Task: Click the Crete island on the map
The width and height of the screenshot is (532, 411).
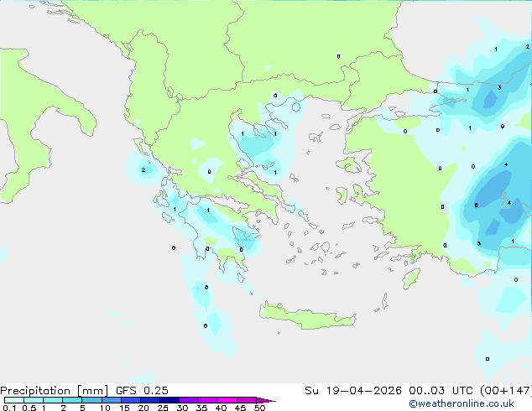Action: pyautogui.click(x=308, y=316)
